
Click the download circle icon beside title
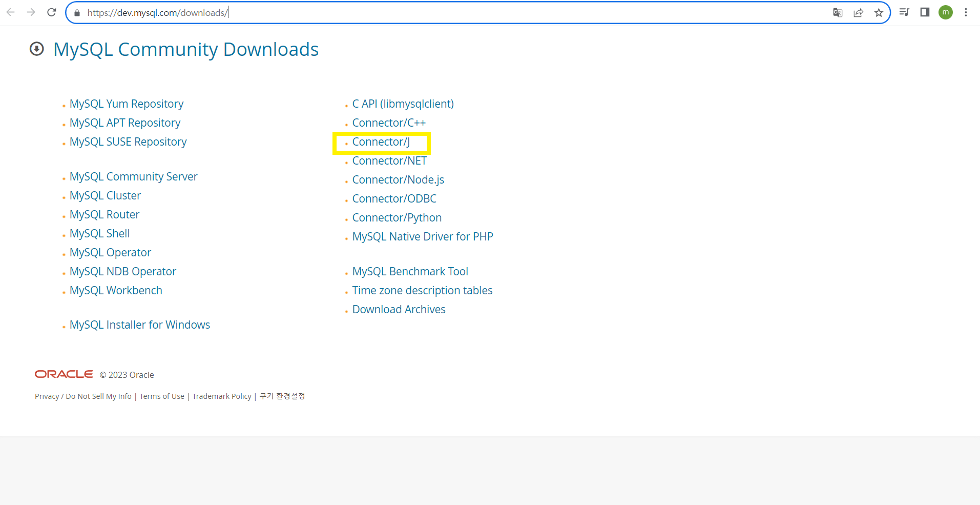pos(37,49)
